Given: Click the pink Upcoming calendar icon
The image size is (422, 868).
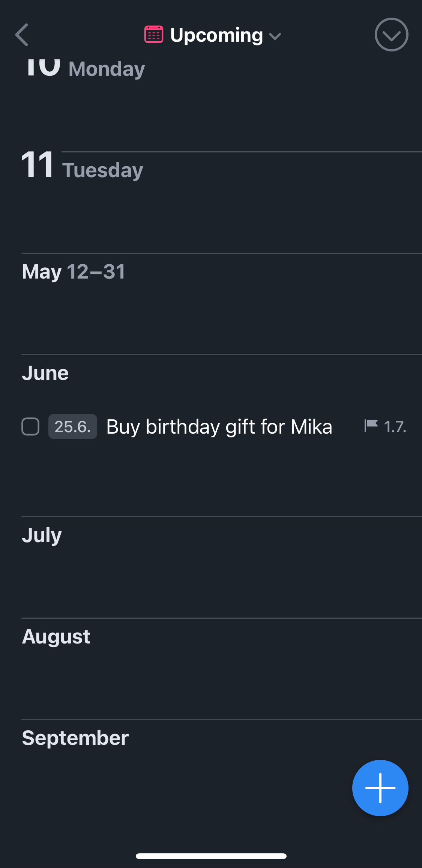Looking at the screenshot, I should (x=154, y=35).
